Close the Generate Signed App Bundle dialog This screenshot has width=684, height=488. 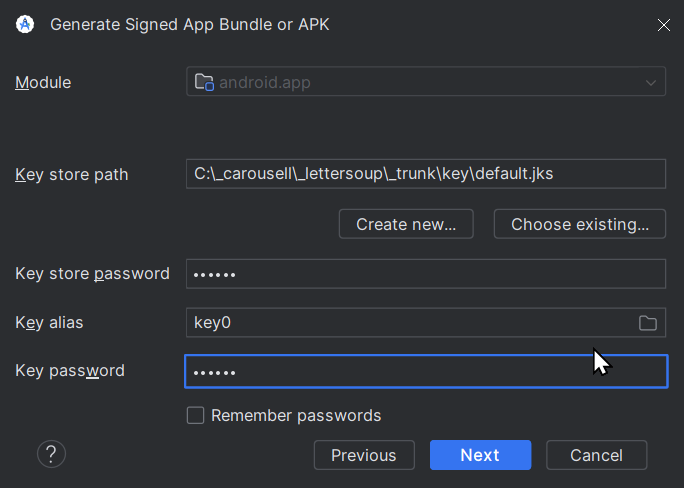coord(663,25)
